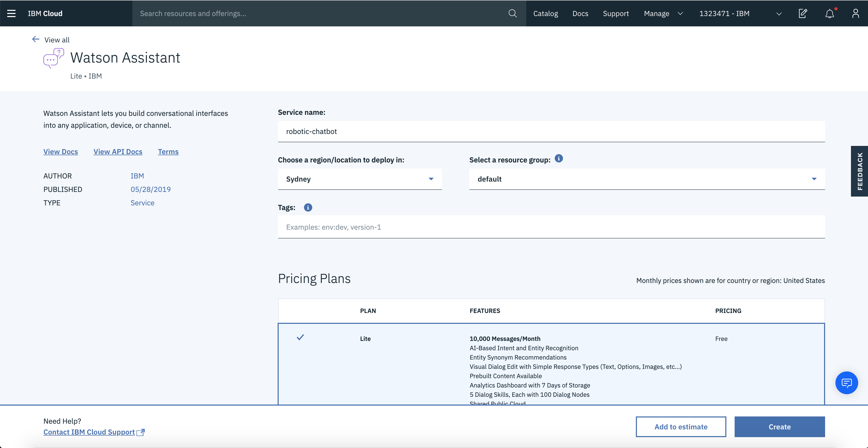Image resolution: width=868 pixels, height=448 pixels.
Task: Expand the default resource group dropdown
Action: pos(647,179)
